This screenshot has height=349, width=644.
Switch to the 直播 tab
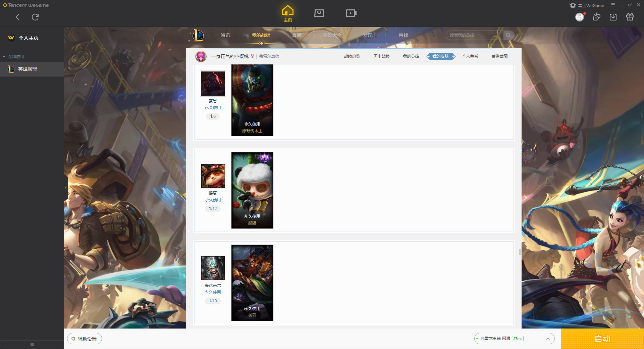pos(297,35)
